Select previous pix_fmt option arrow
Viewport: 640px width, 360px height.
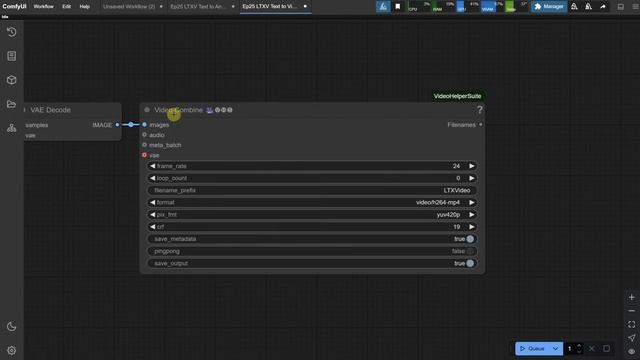click(x=152, y=215)
